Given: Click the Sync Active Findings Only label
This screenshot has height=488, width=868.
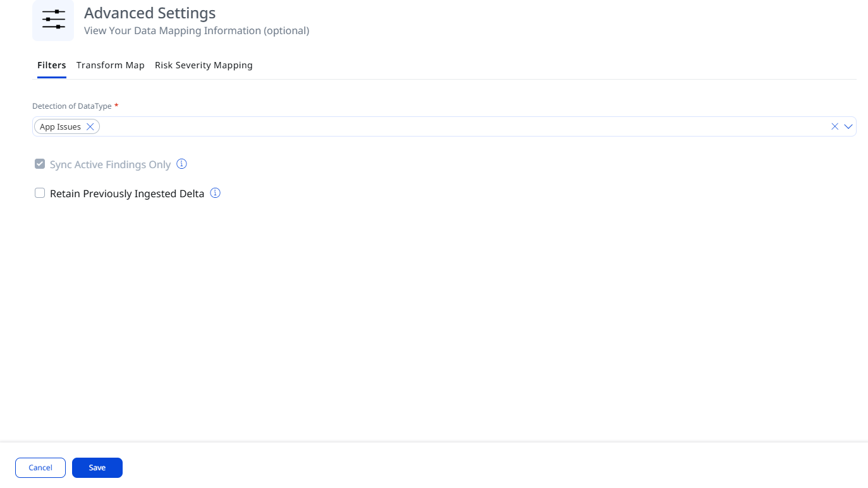Looking at the screenshot, I should click(110, 164).
